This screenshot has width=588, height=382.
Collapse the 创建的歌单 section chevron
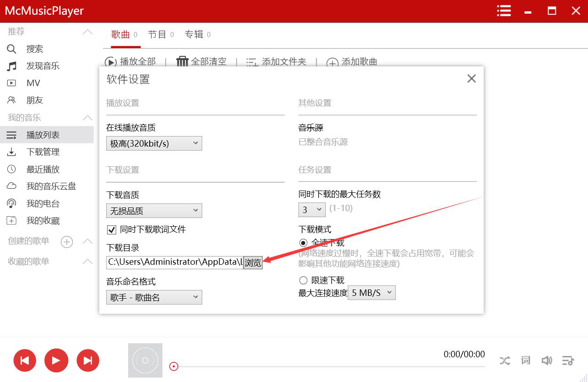[x=87, y=241]
